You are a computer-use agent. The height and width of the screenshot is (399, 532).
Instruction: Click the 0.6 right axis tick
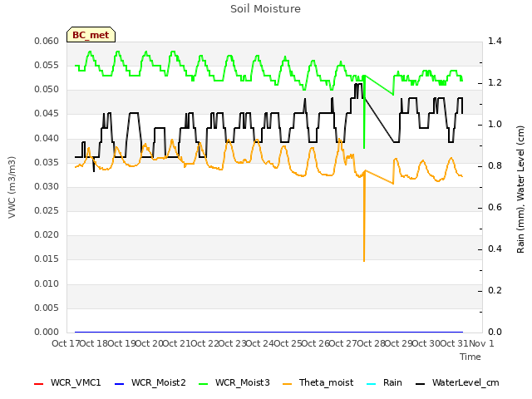pyautogui.click(x=495, y=207)
